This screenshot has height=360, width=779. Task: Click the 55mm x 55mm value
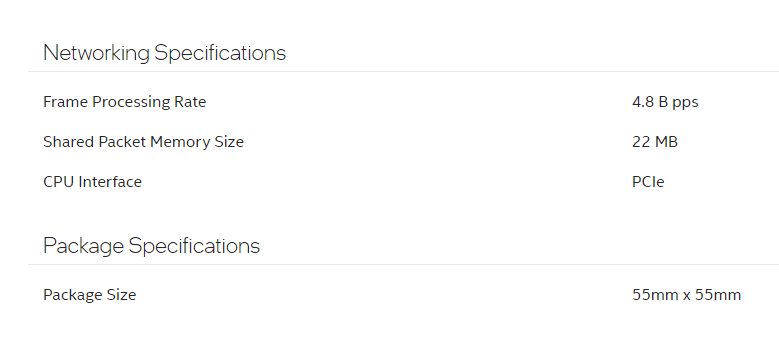687,295
